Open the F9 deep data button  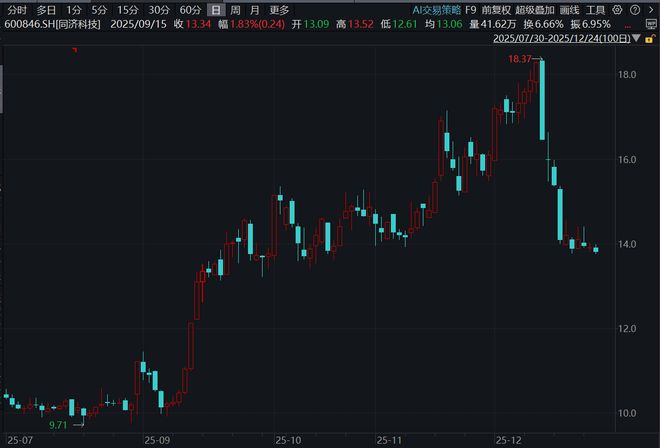coord(471,10)
